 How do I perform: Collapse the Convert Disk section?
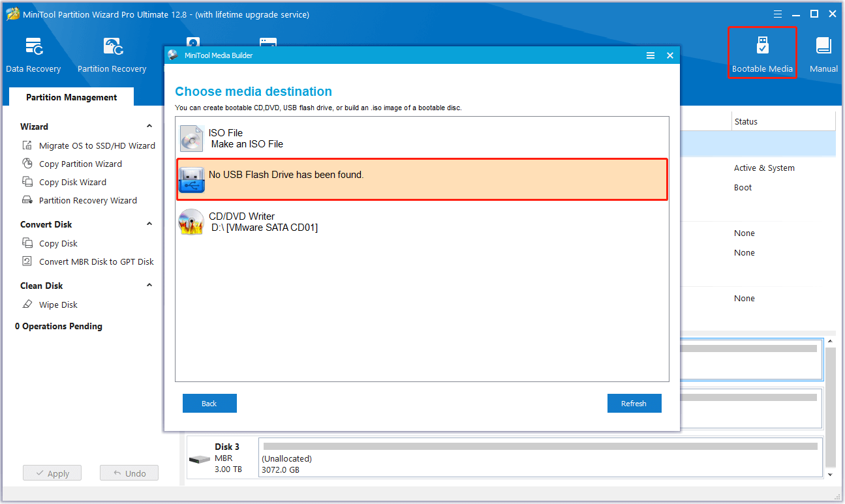pos(149,224)
